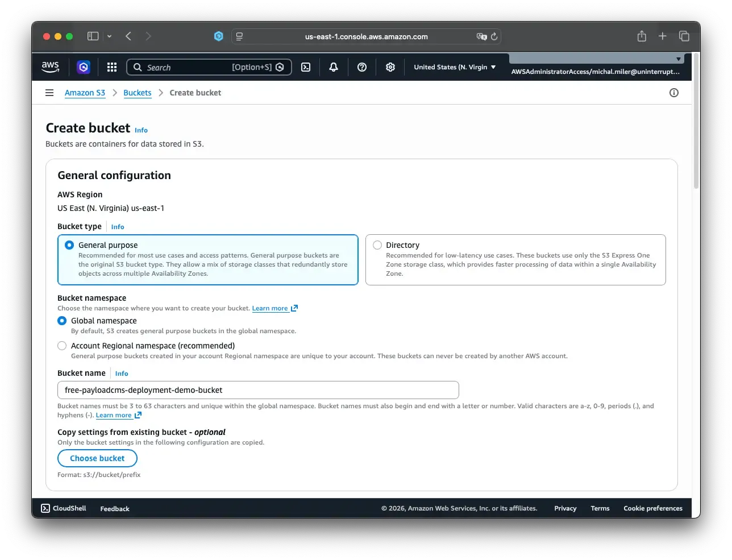The width and height of the screenshot is (732, 560).
Task: Click the Amazon Q icon in search field
Action: pyautogui.click(x=280, y=67)
